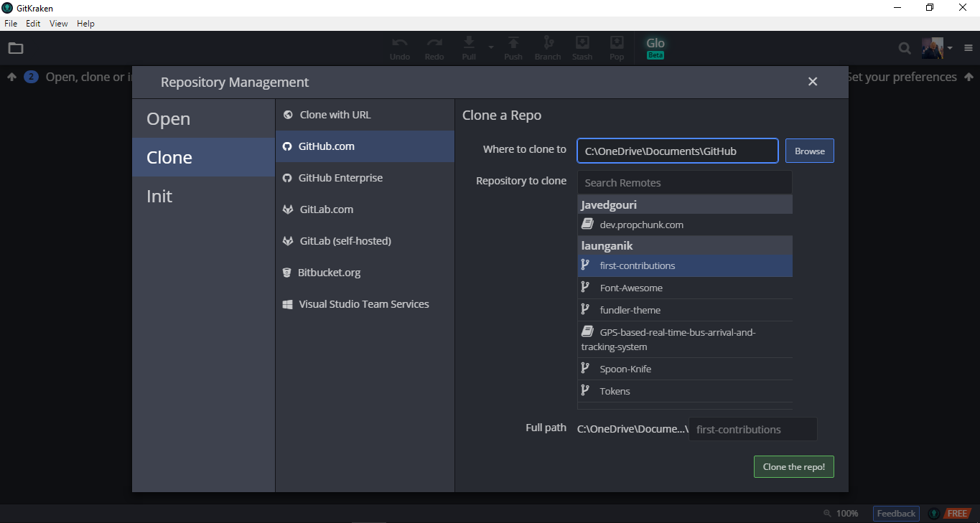Image resolution: width=980 pixels, height=523 pixels.
Task: Click the Feedback button in status bar
Action: tap(896, 513)
